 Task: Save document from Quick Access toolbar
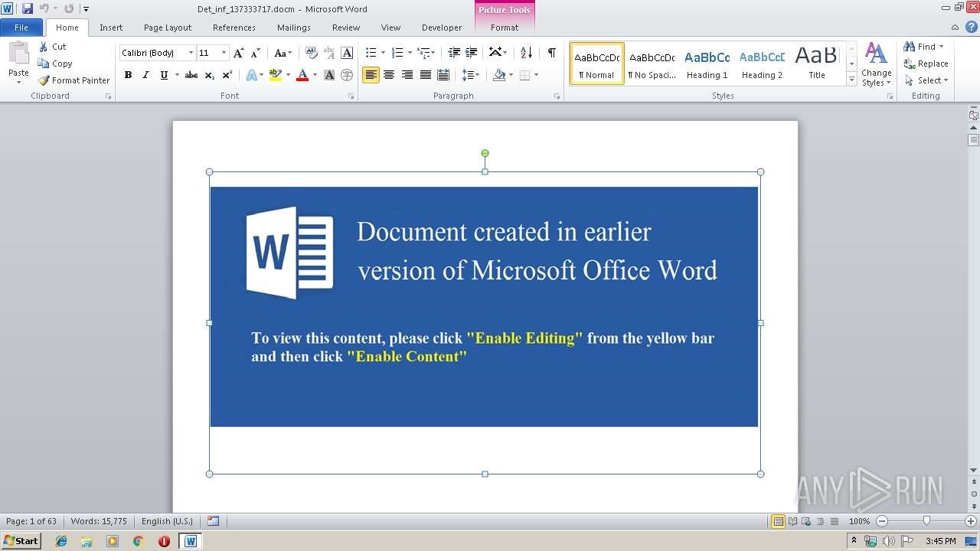(x=28, y=8)
